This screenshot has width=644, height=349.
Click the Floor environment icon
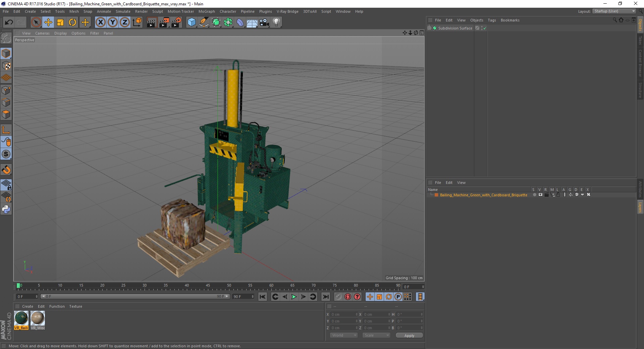(252, 22)
